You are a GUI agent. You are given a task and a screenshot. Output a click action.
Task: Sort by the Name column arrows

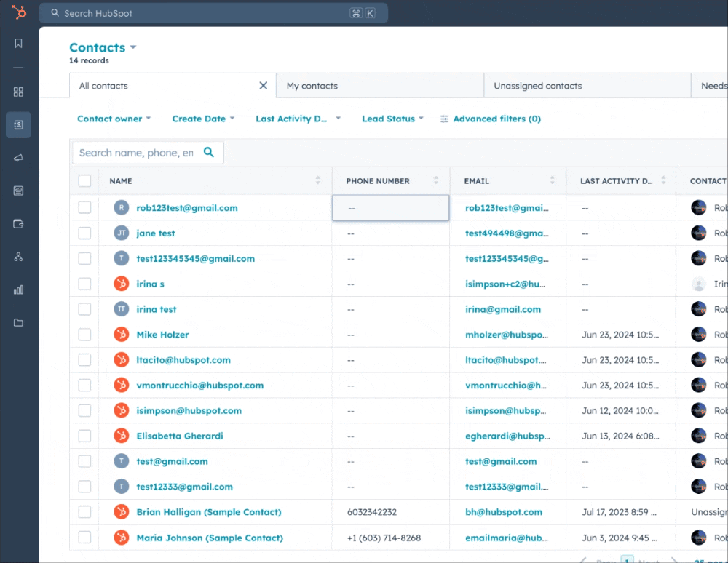[318, 180]
